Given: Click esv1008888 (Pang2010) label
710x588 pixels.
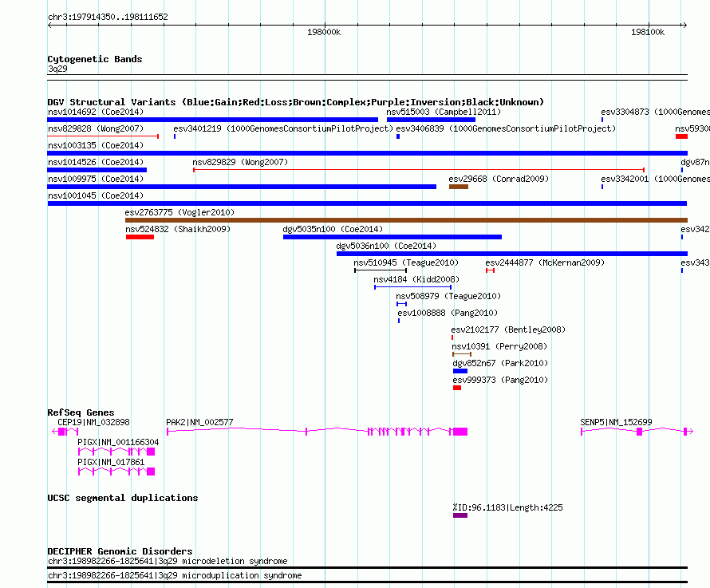Looking at the screenshot, I should [x=448, y=313].
